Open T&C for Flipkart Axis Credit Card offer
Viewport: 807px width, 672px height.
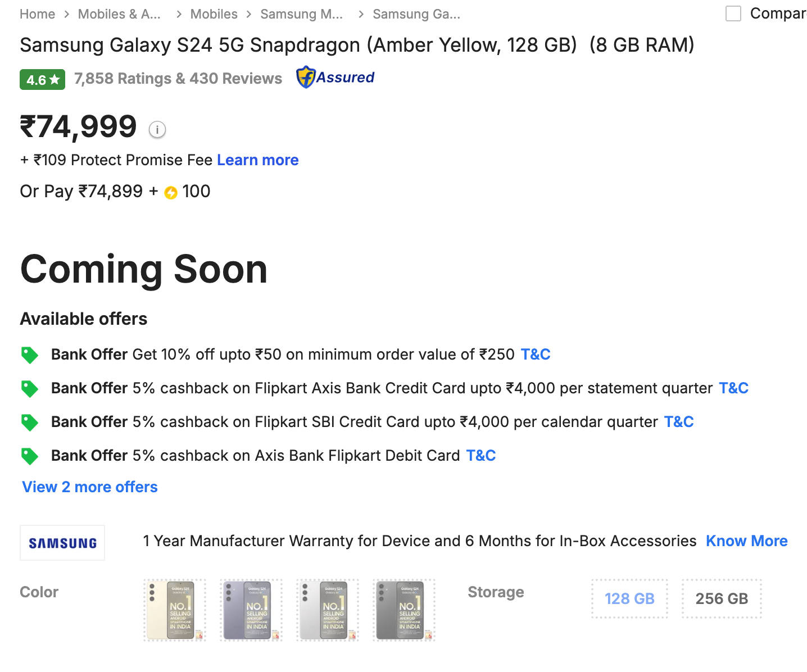tap(733, 388)
